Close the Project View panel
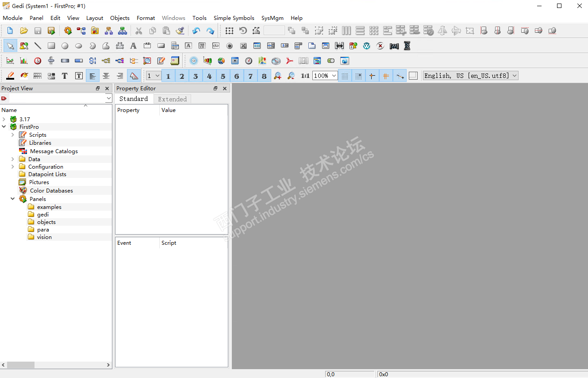 click(107, 89)
